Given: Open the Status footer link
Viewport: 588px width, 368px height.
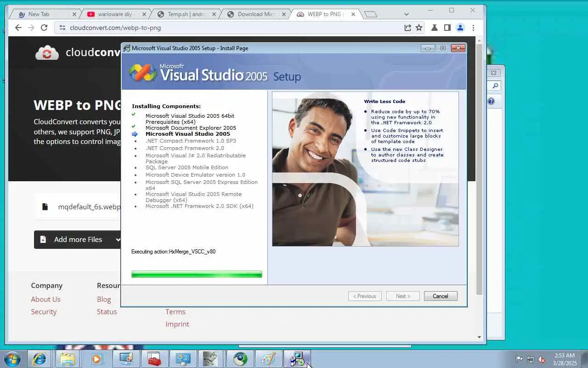Looking at the screenshot, I should (x=107, y=311).
